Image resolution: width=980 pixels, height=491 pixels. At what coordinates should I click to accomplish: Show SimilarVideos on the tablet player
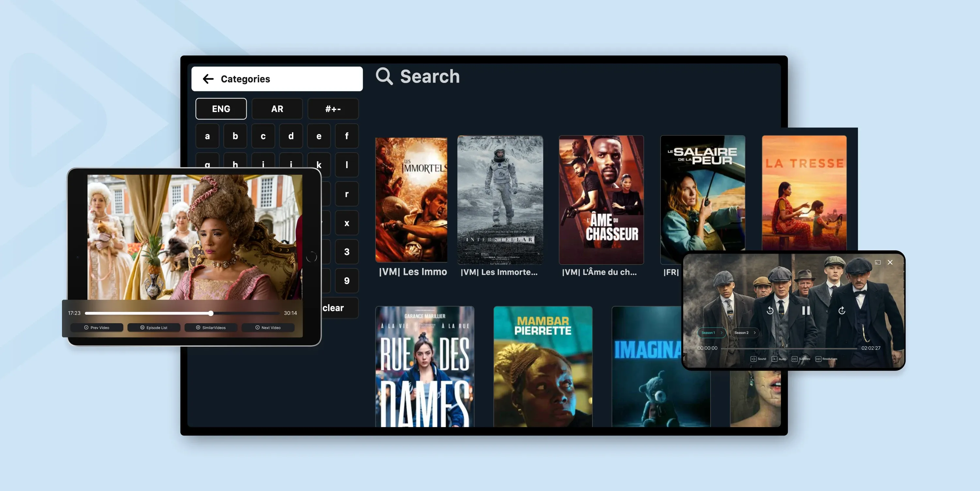point(211,327)
